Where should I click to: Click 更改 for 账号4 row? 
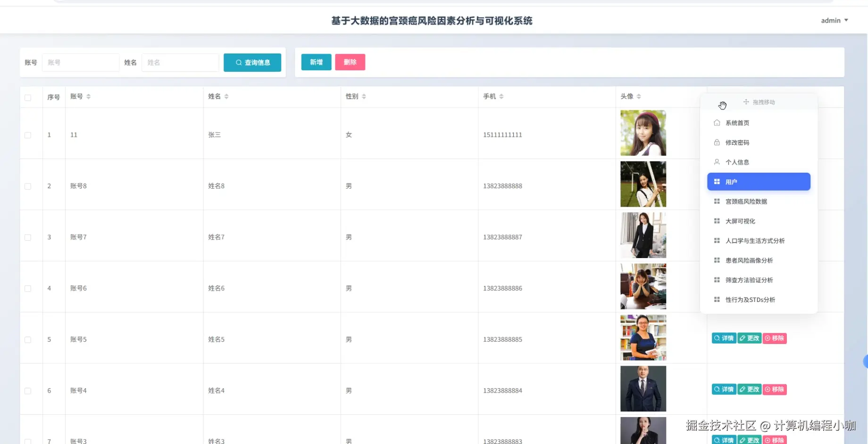[749, 389]
